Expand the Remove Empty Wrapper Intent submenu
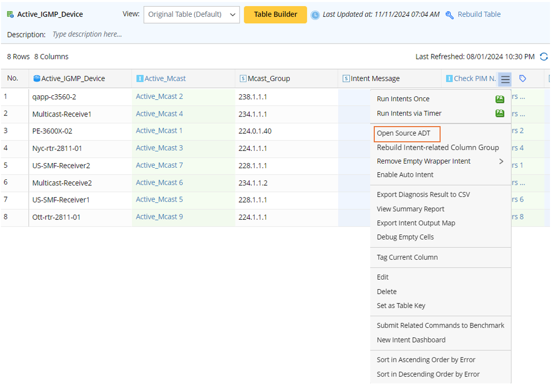The width and height of the screenshot is (551, 392). 501,162
